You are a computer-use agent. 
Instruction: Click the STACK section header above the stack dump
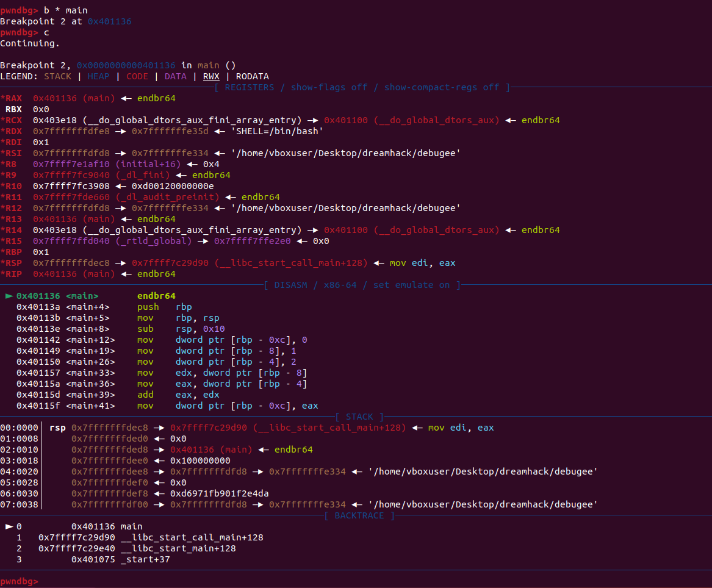coord(359,417)
